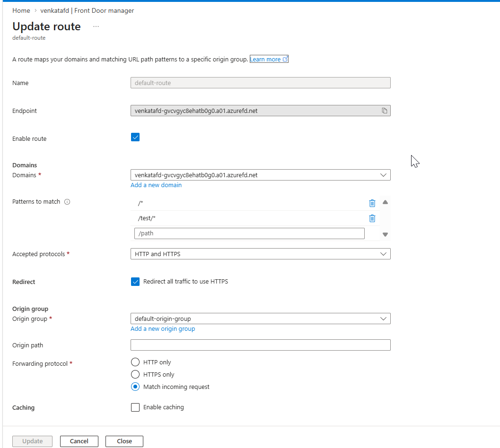The height and width of the screenshot is (448, 500).
Task: Expand the Origin group dropdown
Action: point(260,319)
